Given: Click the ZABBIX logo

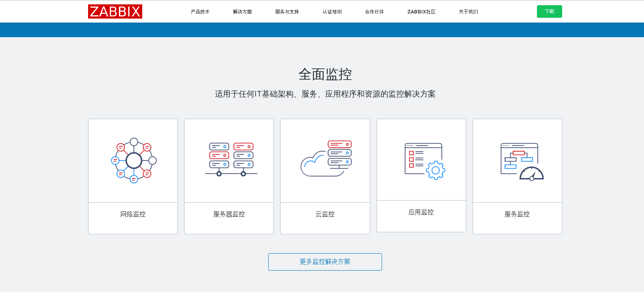Looking at the screenshot, I should 115,11.
